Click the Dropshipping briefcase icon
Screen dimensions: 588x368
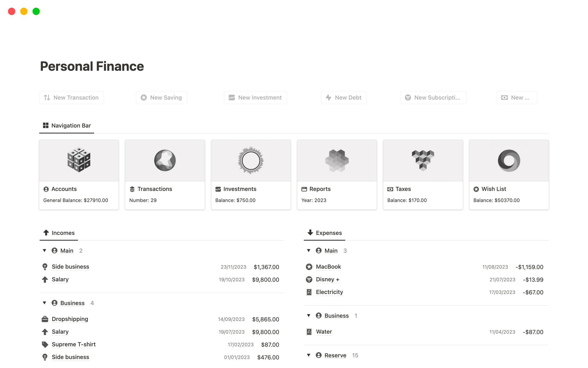tap(45, 319)
